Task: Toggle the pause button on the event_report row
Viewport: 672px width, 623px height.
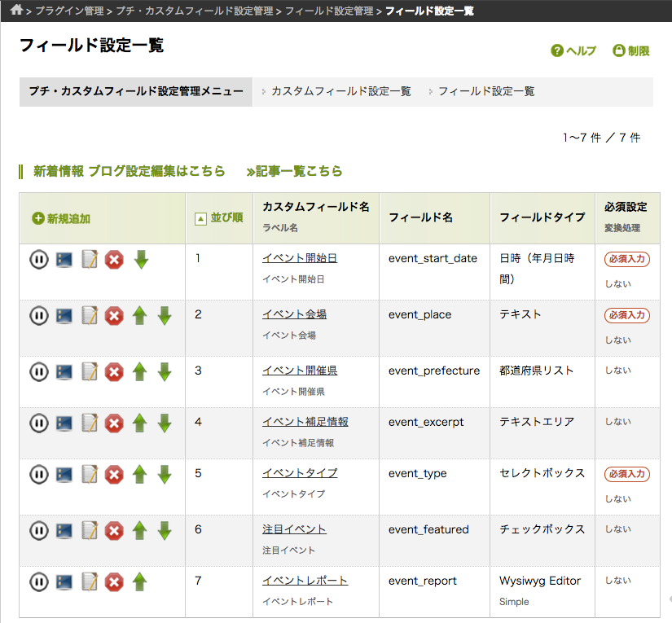Action: click(x=39, y=581)
